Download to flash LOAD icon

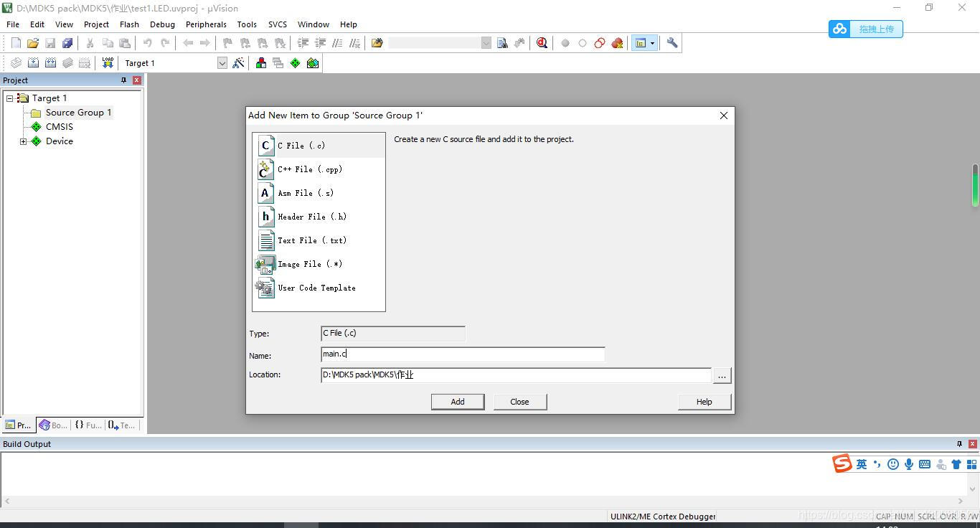[108, 63]
